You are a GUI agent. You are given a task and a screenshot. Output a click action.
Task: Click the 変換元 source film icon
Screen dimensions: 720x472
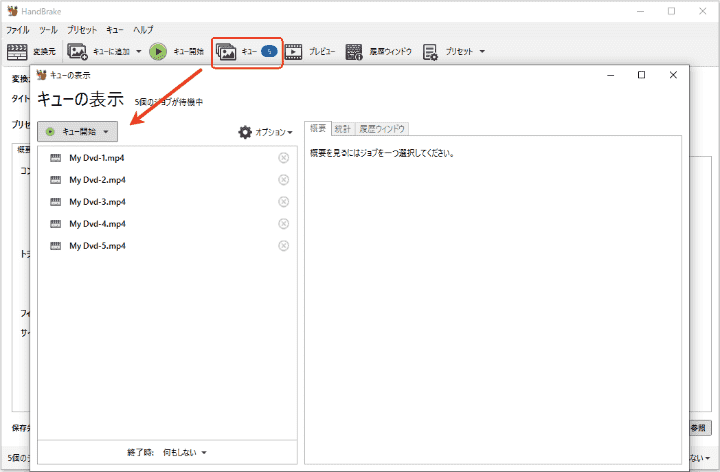coord(19,52)
